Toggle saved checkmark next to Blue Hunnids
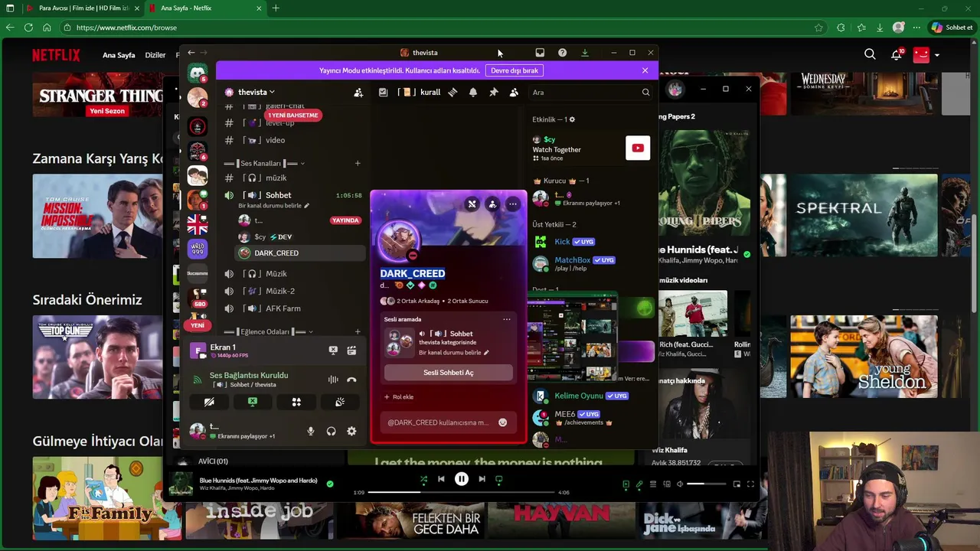 tap(330, 484)
